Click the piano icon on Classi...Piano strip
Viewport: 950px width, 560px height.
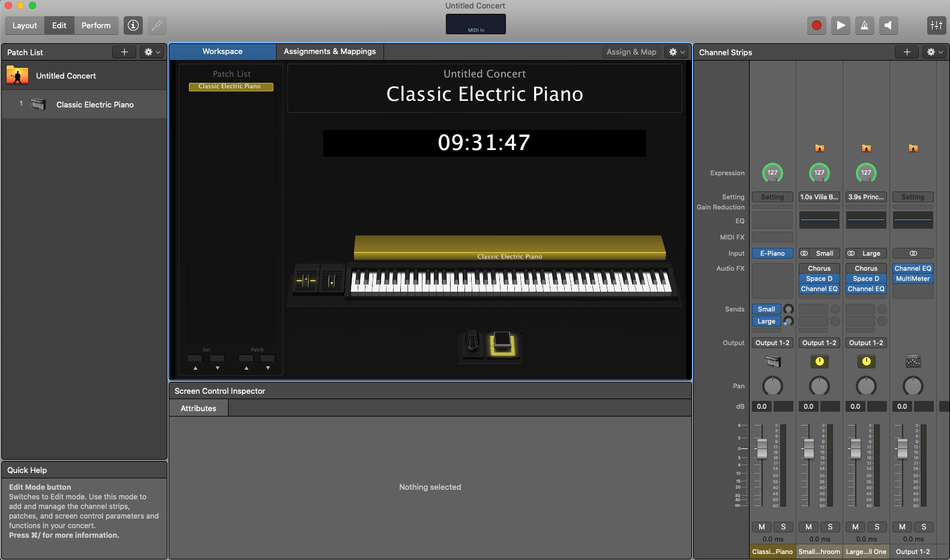(773, 361)
